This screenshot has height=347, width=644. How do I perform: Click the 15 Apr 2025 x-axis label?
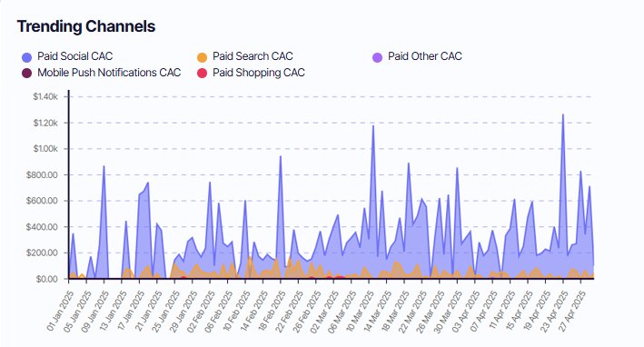pos(520,311)
